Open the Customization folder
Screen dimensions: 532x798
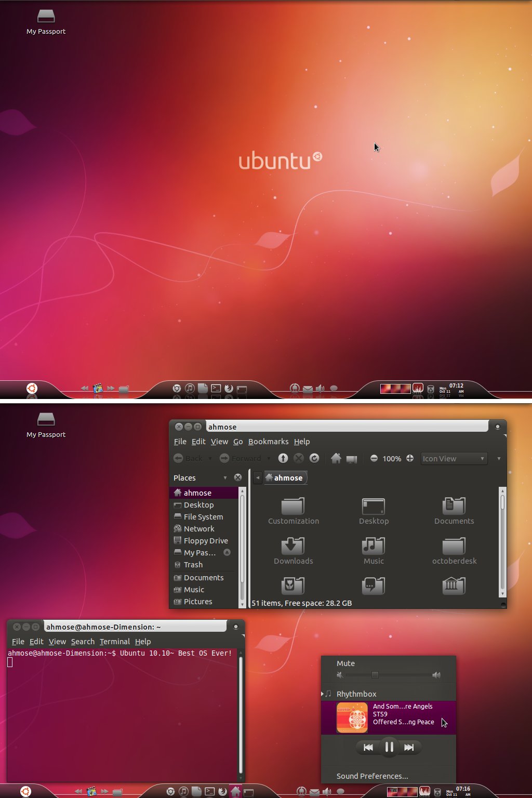pyautogui.click(x=294, y=511)
